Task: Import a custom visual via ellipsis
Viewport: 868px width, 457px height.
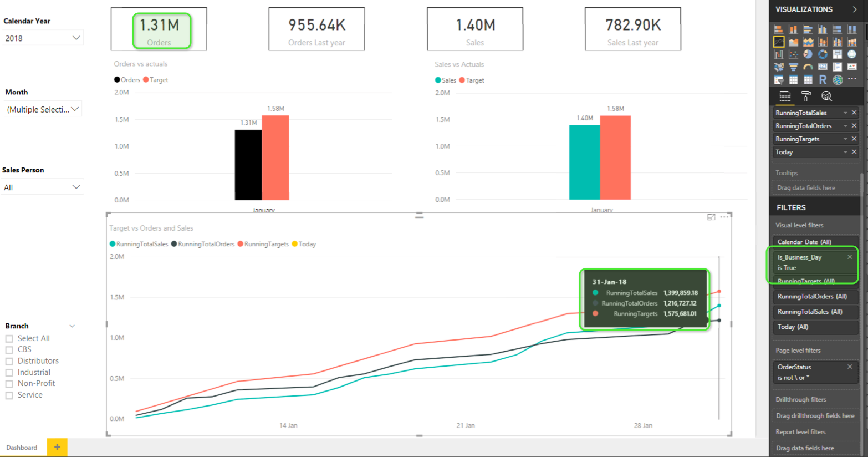Action: 852,79
